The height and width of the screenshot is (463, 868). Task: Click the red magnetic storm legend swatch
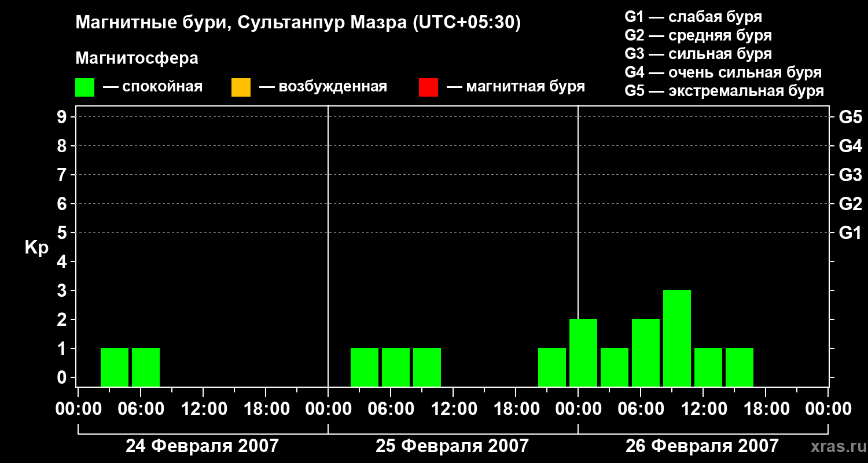tap(428, 87)
